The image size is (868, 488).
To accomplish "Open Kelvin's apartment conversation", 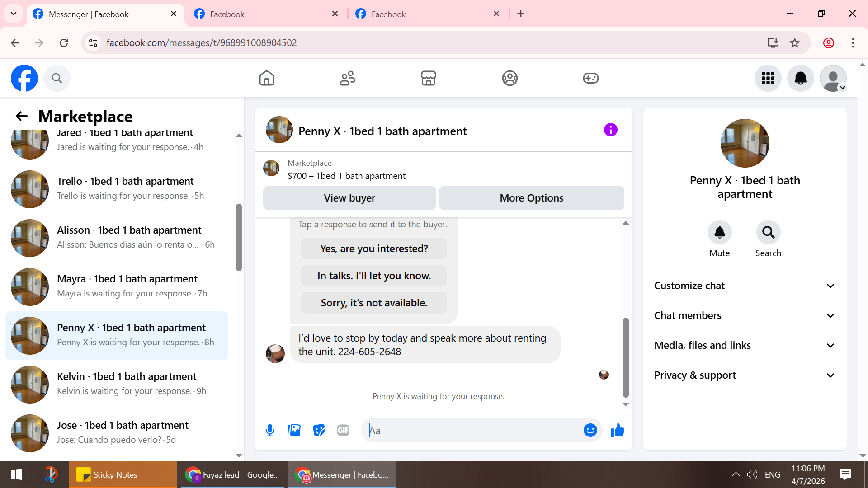I will (117, 385).
